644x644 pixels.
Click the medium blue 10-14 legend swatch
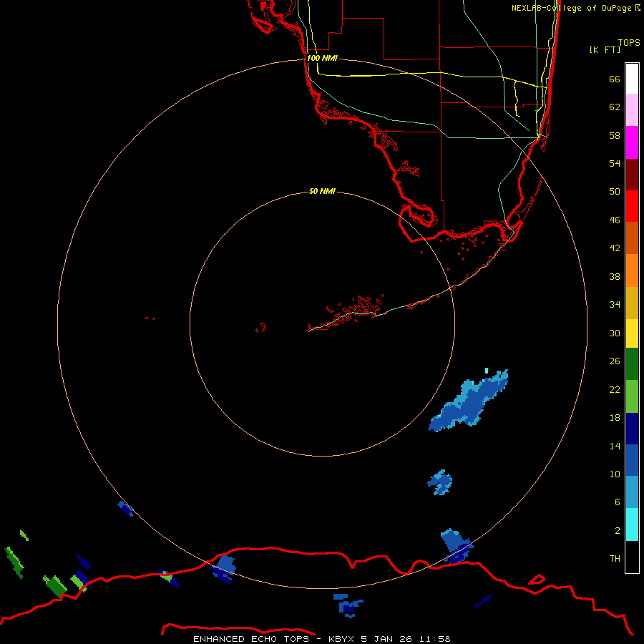pos(632,460)
